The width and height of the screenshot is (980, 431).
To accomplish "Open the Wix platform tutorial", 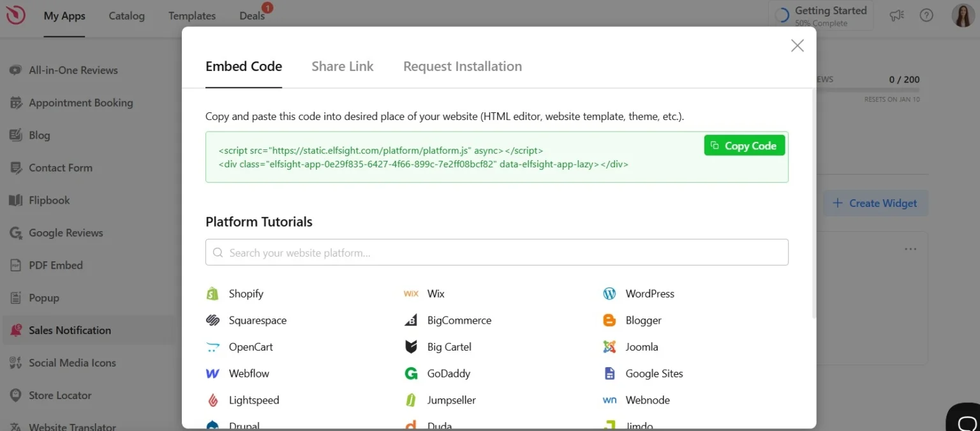I will (435, 294).
